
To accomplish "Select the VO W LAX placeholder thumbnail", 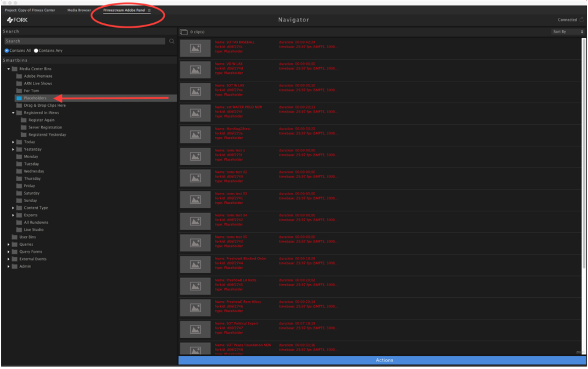I will [x=195, y=70].
